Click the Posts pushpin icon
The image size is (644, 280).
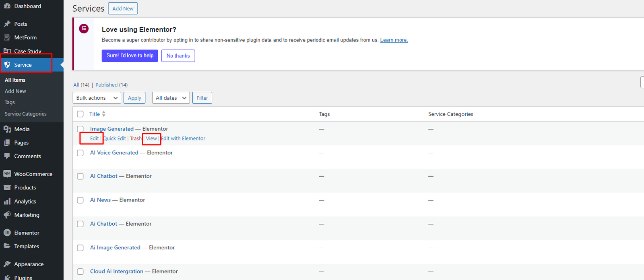(x=7, y=24)
